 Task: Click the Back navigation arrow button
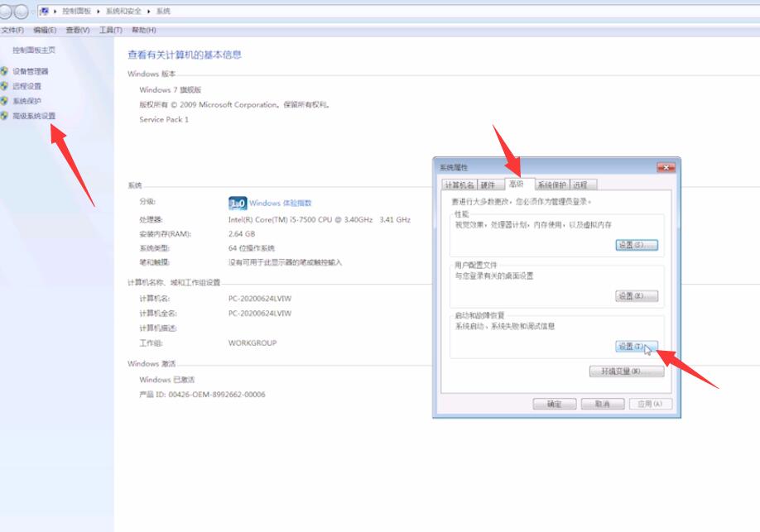(5, 11)
